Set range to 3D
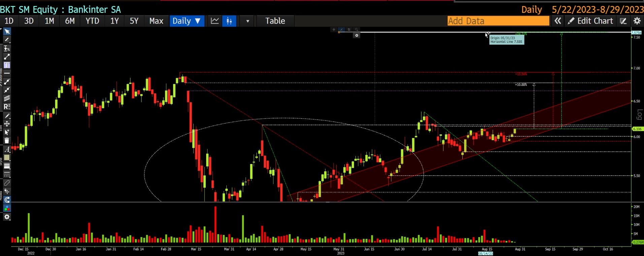Image resolution: width=644 pixels, height=256 pixels. coord(29,21)
